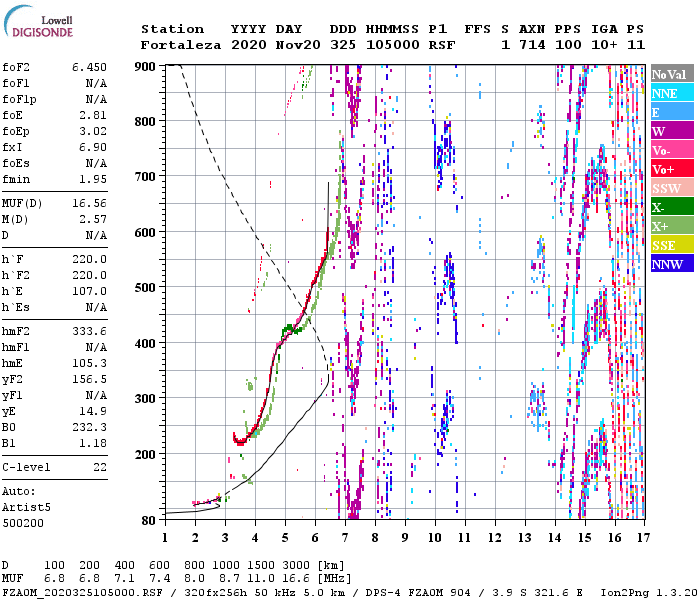
Task: Select the Vo+ red legend swatch
Action: pos(672,169)
